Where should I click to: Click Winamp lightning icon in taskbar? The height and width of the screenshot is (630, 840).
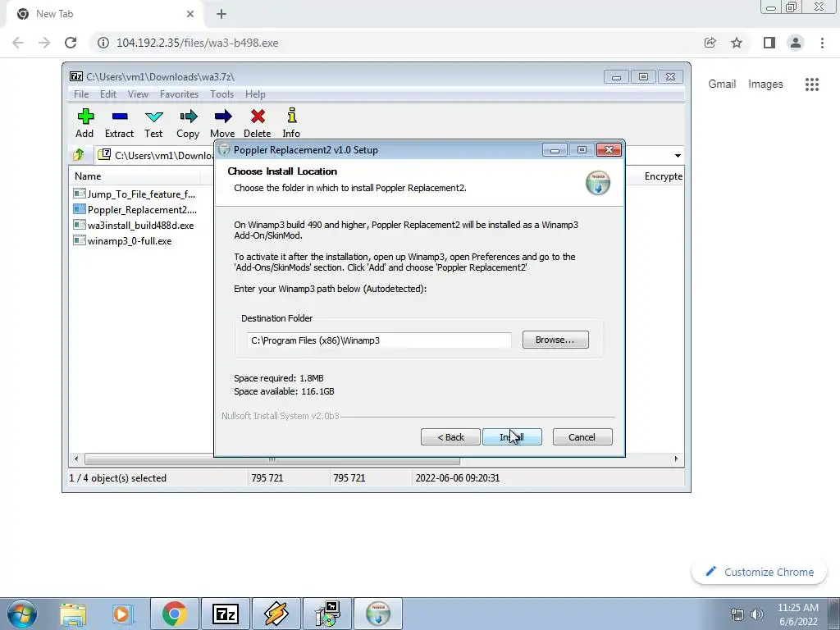click(276, 614)
